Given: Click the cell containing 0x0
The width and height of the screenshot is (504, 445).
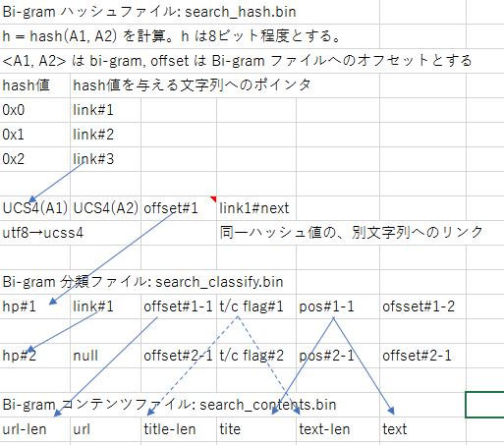Looking at the screenshot, I should pyautogui.click(x=34, y=110).
